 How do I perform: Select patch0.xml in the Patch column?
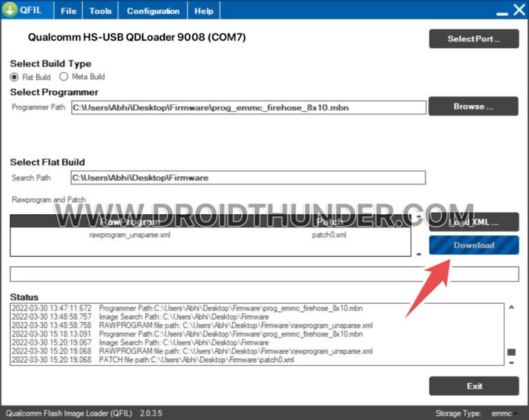pos(329,235)
